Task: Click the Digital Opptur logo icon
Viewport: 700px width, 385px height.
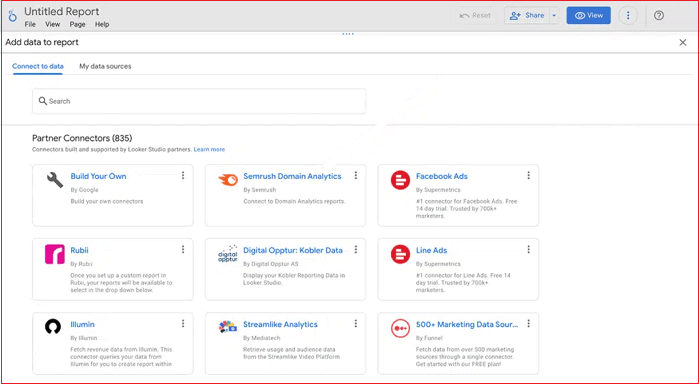Action: (x=228, y=254)
